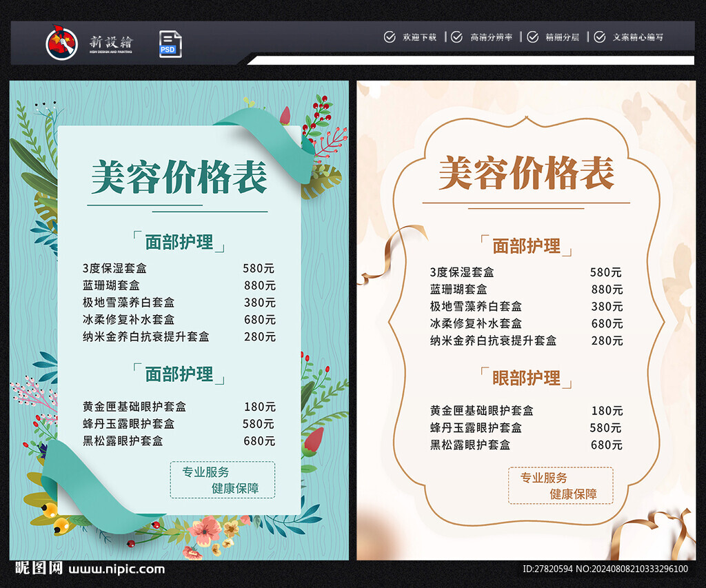Click the 380元 price in the teal poster

(x=260, y=303)
